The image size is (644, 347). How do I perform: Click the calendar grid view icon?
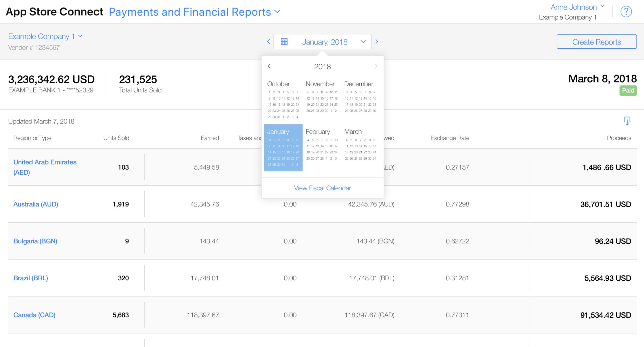(283, 41)
